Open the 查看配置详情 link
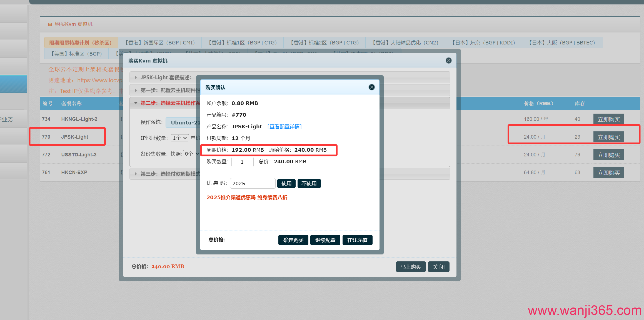Image resolution: width=644 pixels, height=320 pixels. tap(284, 126)
